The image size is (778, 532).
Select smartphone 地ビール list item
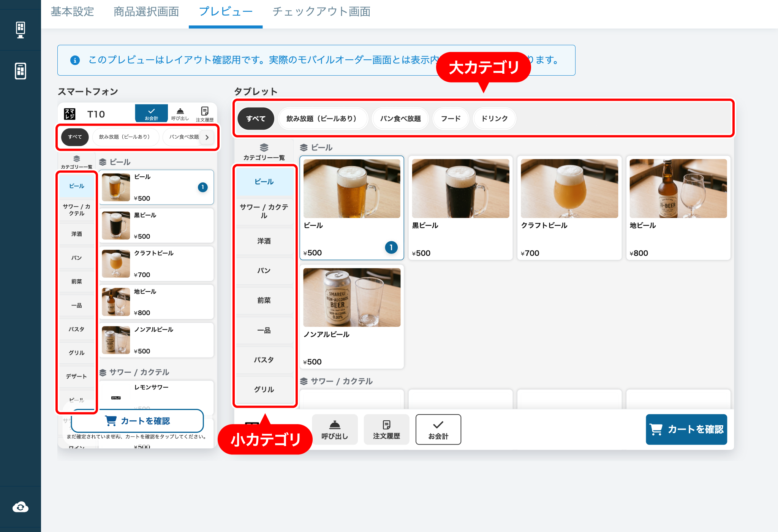[157, 302]
